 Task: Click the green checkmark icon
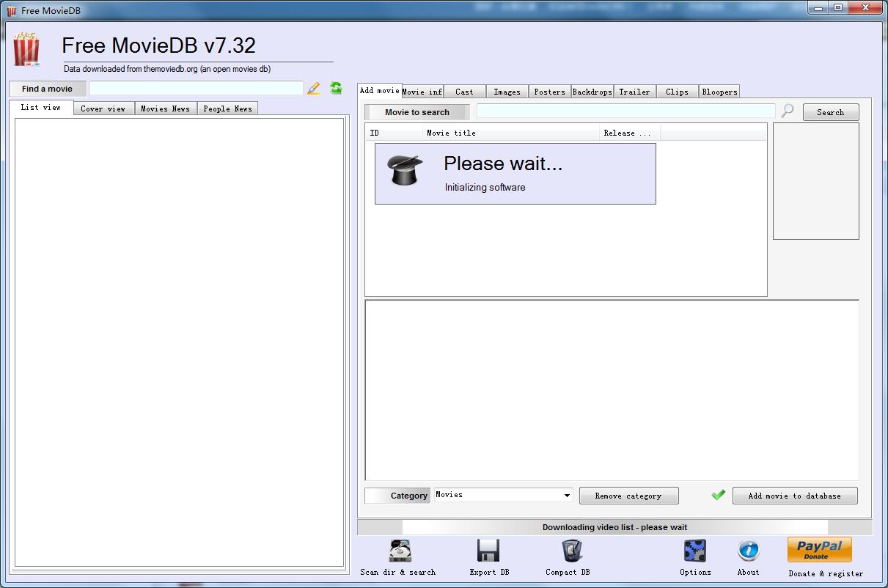click(x=719, y=495)
